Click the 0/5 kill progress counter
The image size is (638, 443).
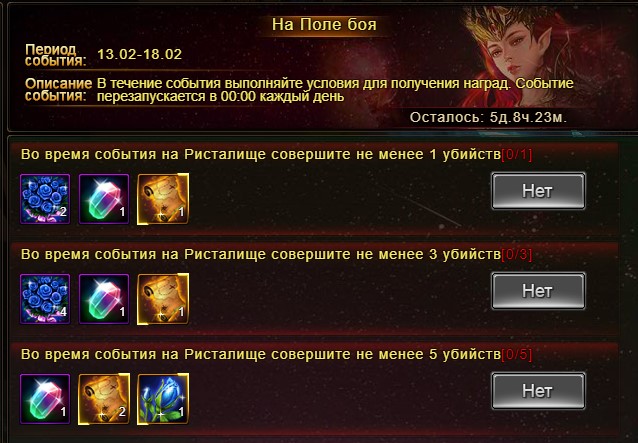(x=517, y=355)
